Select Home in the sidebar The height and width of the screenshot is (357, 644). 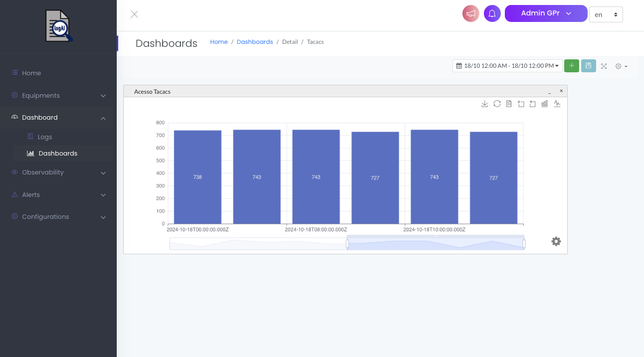click(x=31, y=73)
